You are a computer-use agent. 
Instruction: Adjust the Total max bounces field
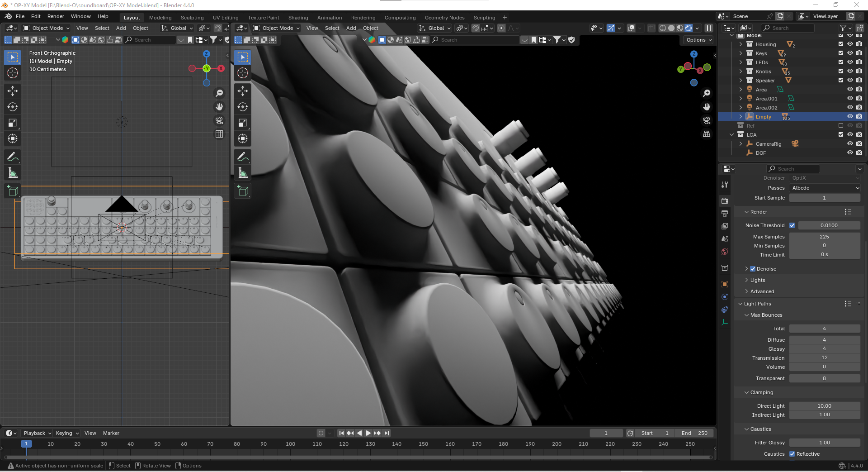(825, 329)
